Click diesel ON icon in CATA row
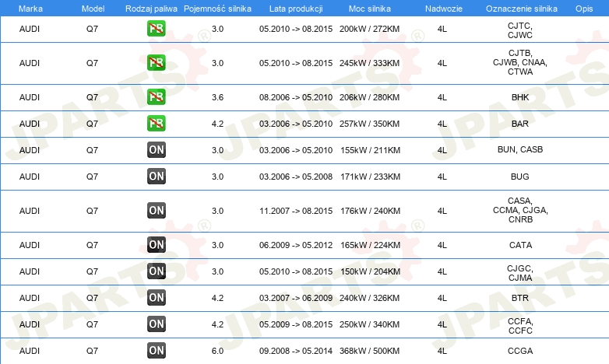The height and width of the screenshot is (364, 609). pyautogui.click(x=156, y=244)
